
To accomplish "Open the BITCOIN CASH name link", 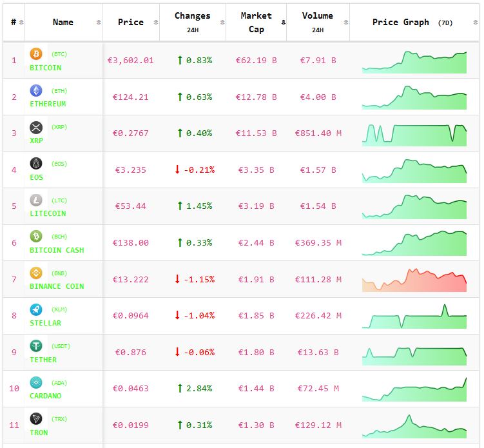I will [x=57, y=250].
